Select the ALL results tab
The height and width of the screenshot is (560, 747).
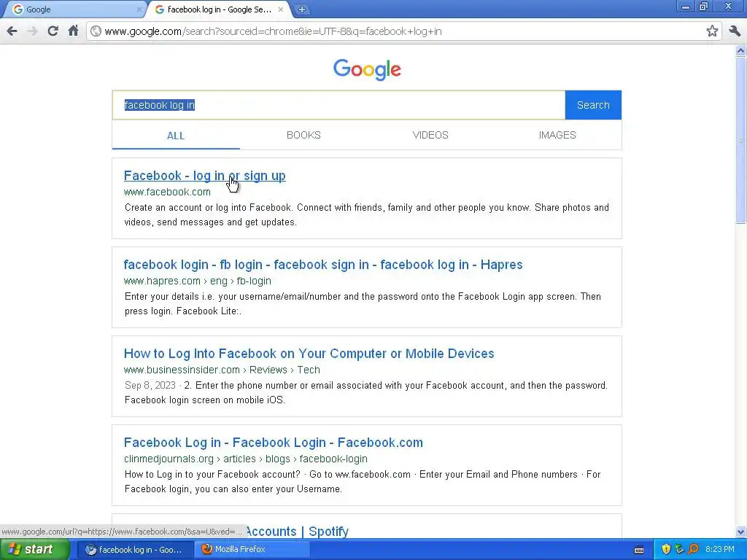[176, 136]
